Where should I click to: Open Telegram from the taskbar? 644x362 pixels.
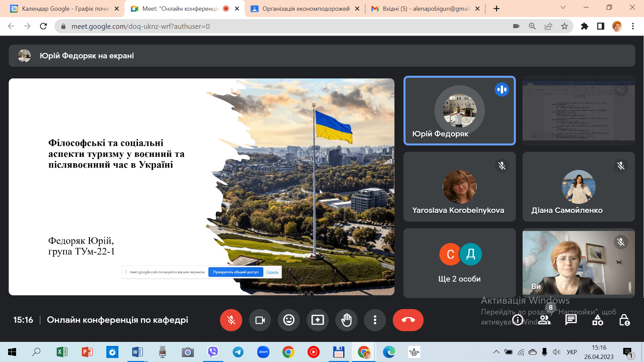[x=238, y=352]
